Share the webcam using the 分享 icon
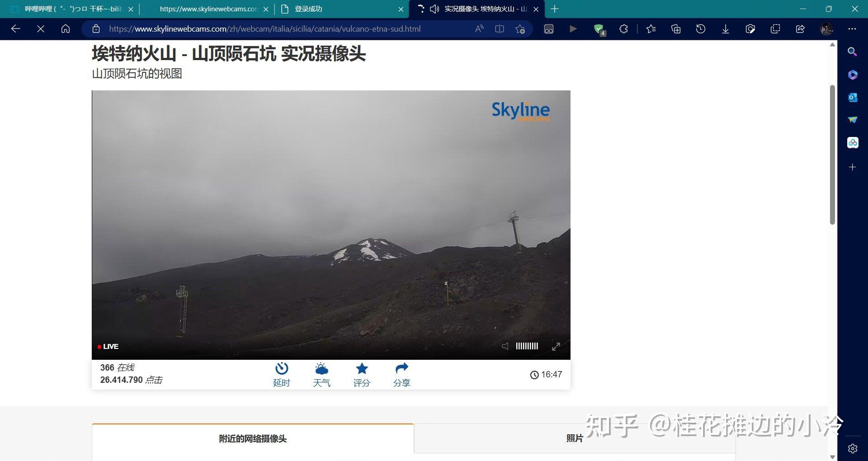This screenshot has width=868, height=461. pos(401,373)
